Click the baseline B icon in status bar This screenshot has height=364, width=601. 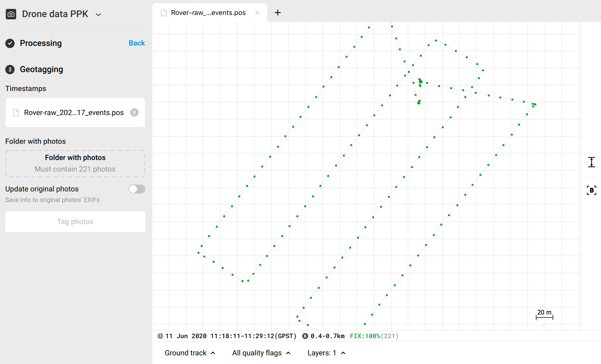(x=305, y=336)
